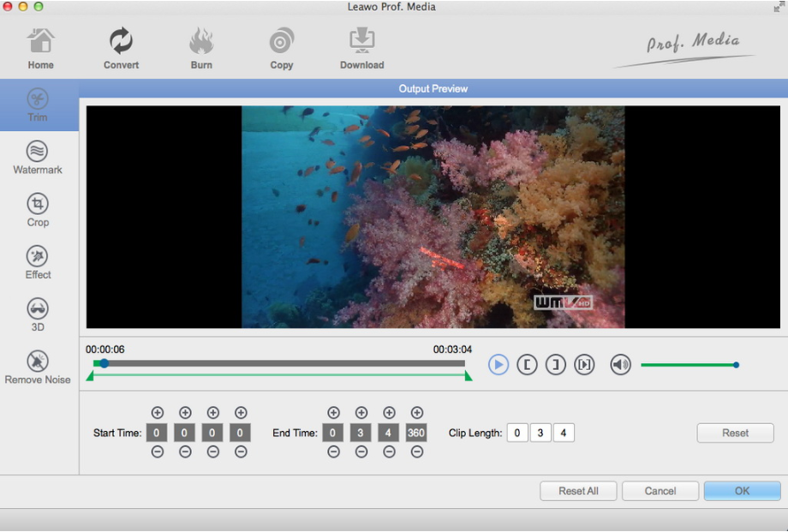Open the Effect adjustment panel
Screen dimensions: 788x532
pyautogui.click(x=38, y=262)
